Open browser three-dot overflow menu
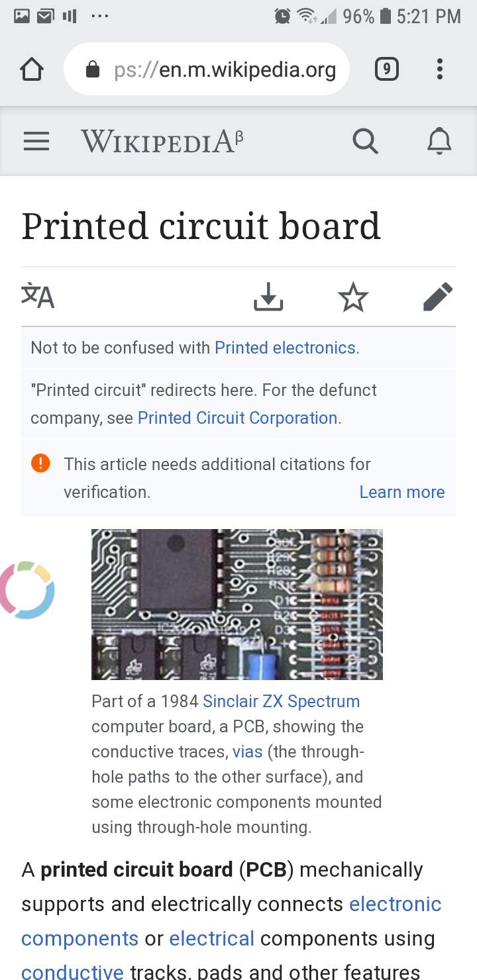The width and height of the screenshot is (477, 980). (x=439, y=69)
